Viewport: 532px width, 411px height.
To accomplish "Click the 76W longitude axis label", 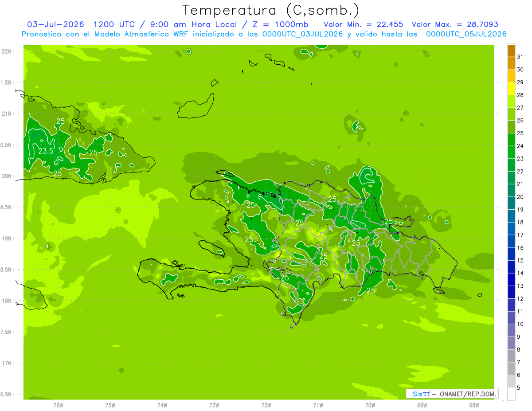I will pyautogui.click(x=58, y=405).
